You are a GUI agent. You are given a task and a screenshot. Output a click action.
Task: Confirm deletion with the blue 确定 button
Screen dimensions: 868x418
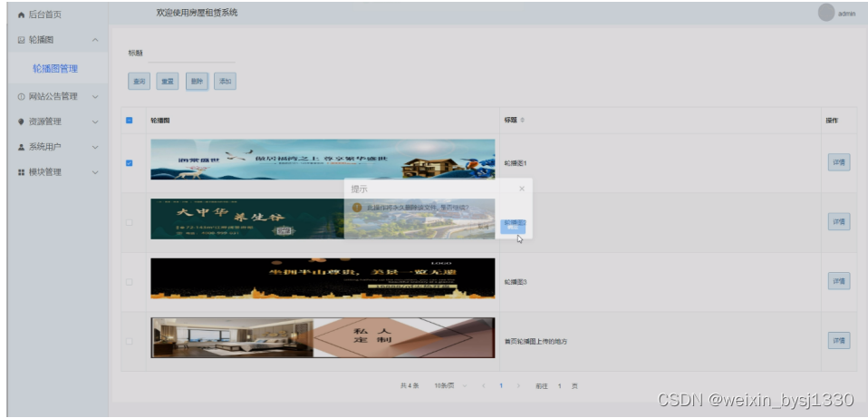pos(513,227)
